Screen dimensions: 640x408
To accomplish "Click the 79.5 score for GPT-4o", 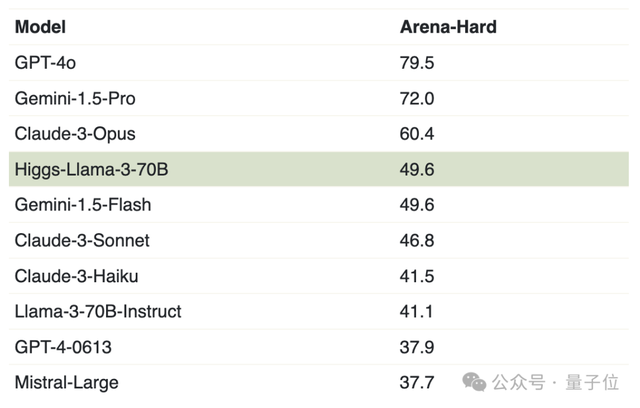I will [417, 63].
